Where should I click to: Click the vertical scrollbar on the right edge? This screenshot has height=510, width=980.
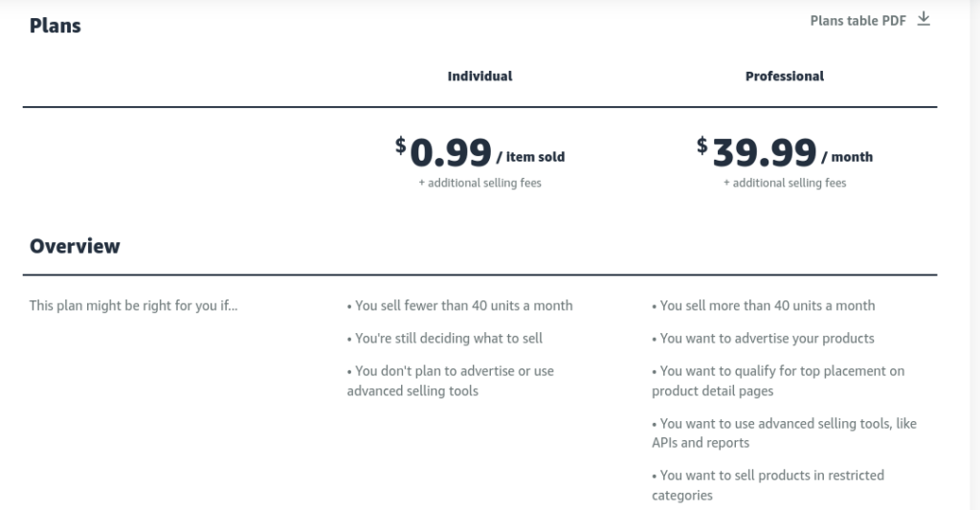point(975,255)
